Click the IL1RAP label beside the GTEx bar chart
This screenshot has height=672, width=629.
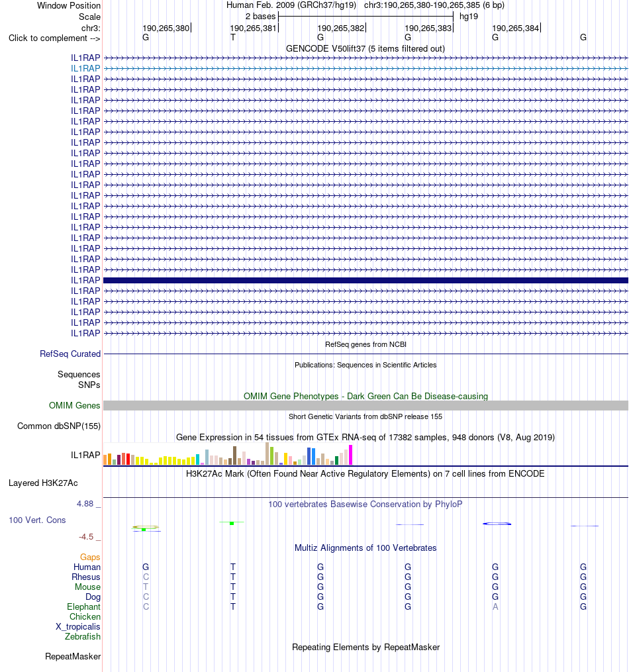click(x=85, y=455)
